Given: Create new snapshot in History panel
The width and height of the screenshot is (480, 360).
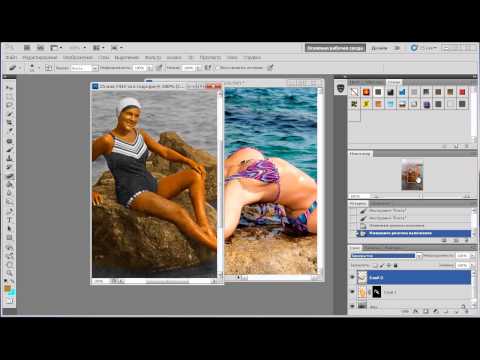Looking at the screenshot, I should 456,240.
